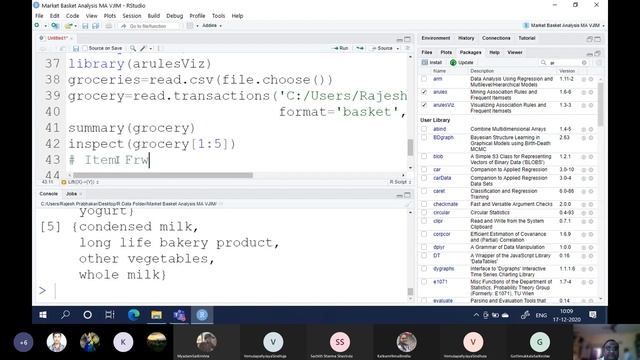Open Microsoft Edge from taskbar
Screen dimensions: 640x360
[133, 315]
